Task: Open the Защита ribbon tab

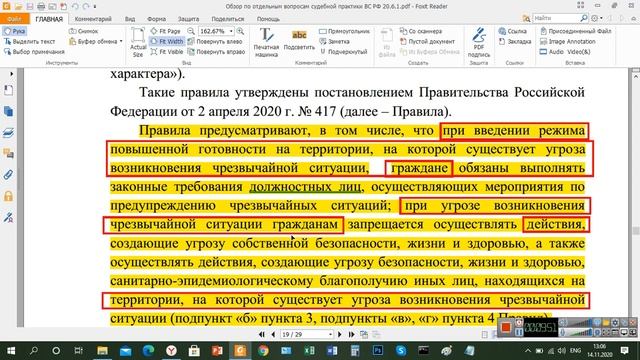Action: (188, 19)
